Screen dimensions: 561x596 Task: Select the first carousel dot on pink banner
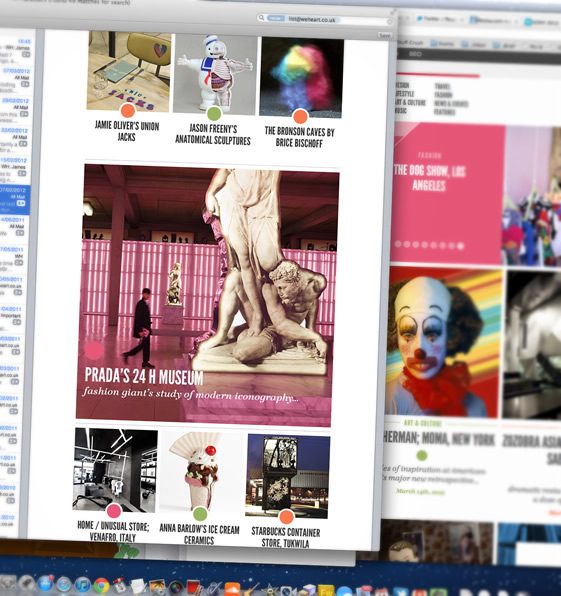pos(398,244)
